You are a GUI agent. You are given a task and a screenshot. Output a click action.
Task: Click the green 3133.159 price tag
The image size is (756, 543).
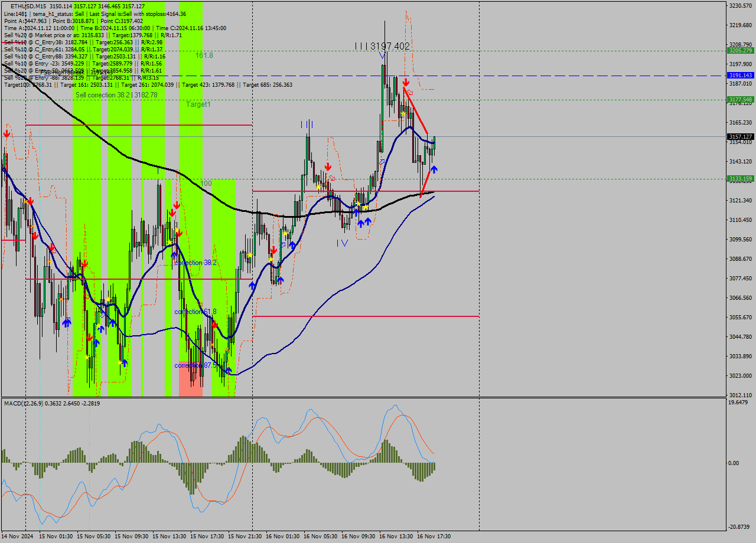click(740, 179)
